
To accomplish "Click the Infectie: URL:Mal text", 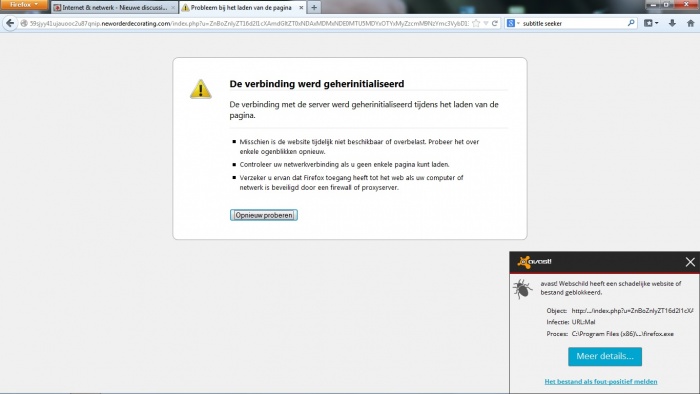I will pyautogui.click(x=571, y=322).
